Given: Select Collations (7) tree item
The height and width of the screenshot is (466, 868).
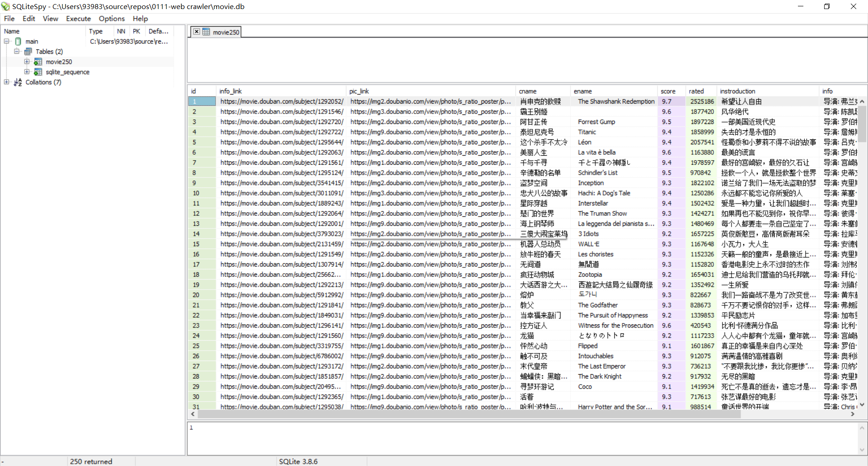Looking at the screenshot, I should 43,82.
